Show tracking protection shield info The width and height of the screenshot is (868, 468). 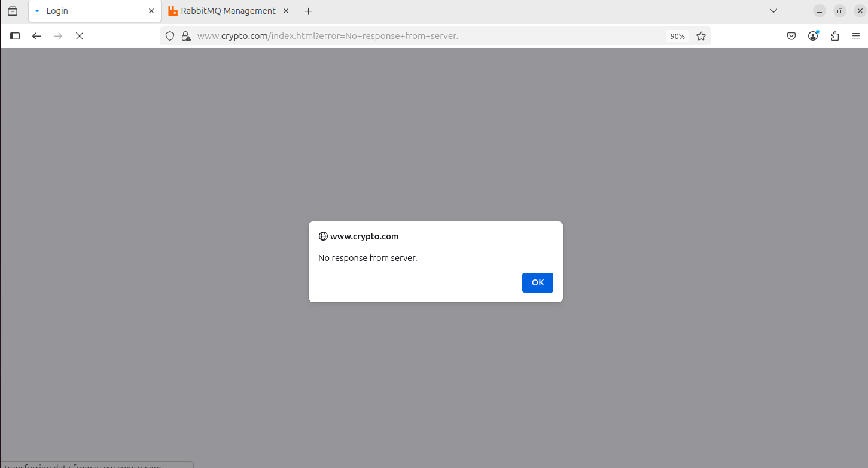coord(170,36)
